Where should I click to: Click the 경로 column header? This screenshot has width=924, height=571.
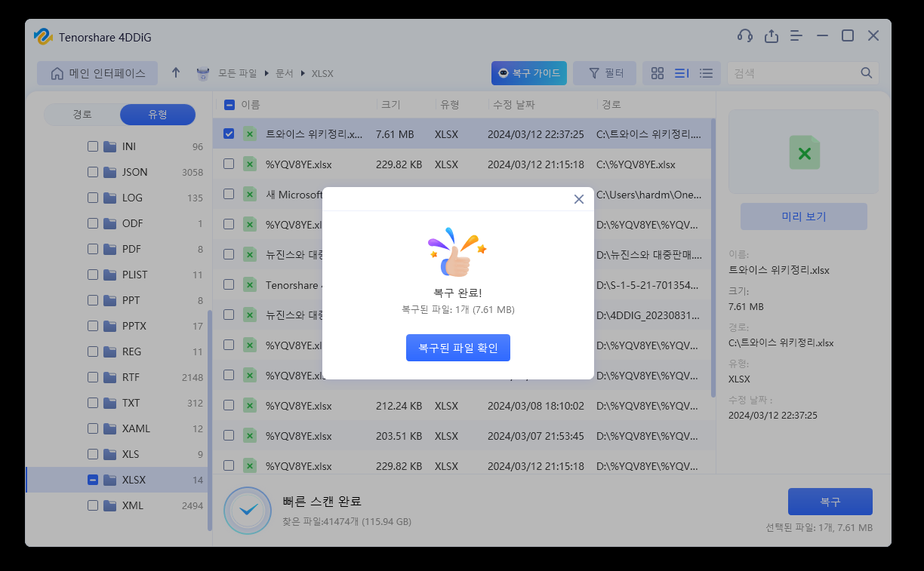611,105
